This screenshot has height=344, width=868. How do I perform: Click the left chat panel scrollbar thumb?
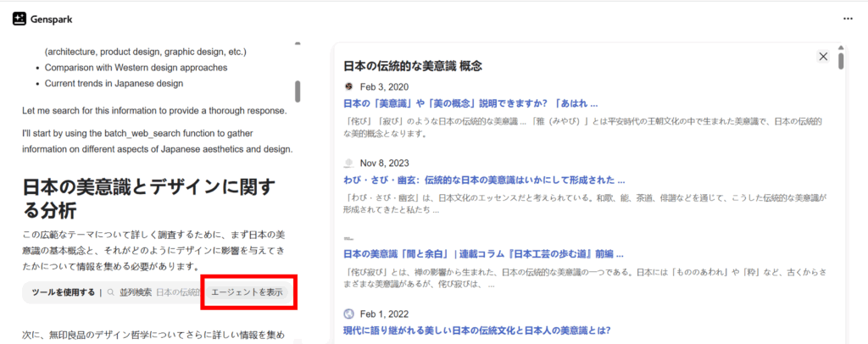coord(298,91)
